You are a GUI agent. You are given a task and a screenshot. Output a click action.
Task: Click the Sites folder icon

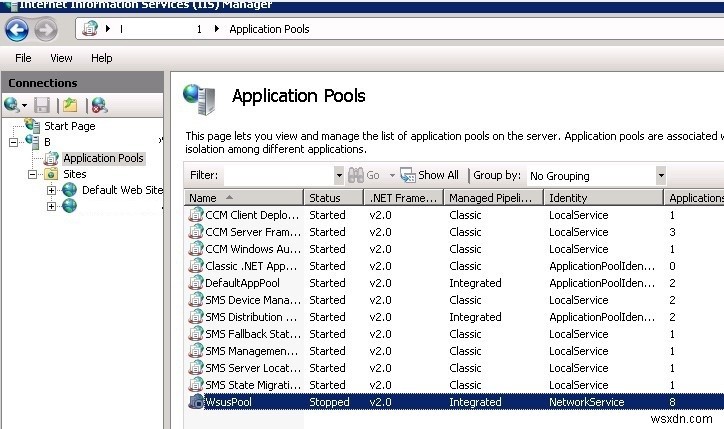[51, 174]
